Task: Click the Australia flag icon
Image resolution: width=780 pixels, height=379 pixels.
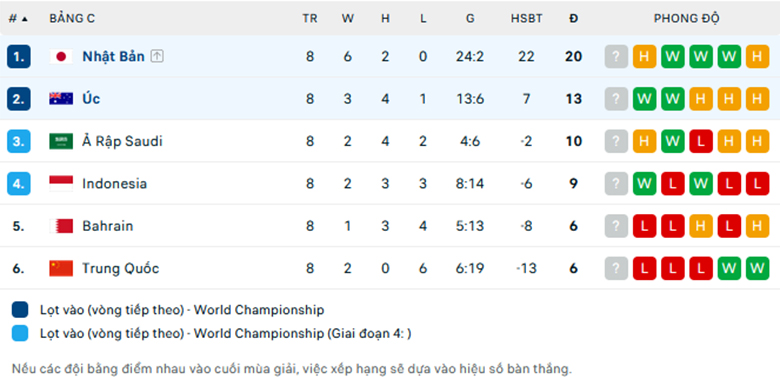Action: (61, 99)
